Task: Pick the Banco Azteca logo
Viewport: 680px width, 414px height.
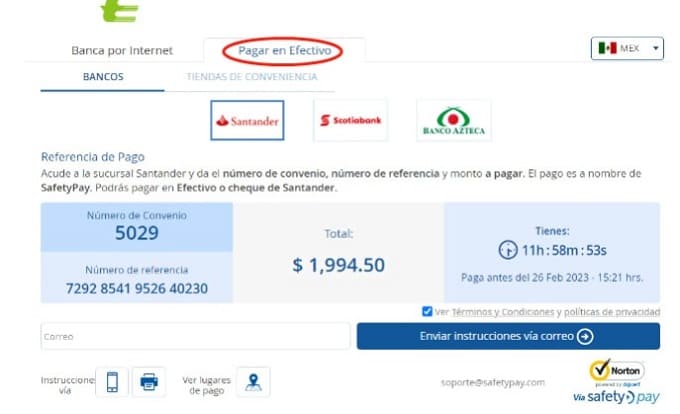Action: click(454, 121)
